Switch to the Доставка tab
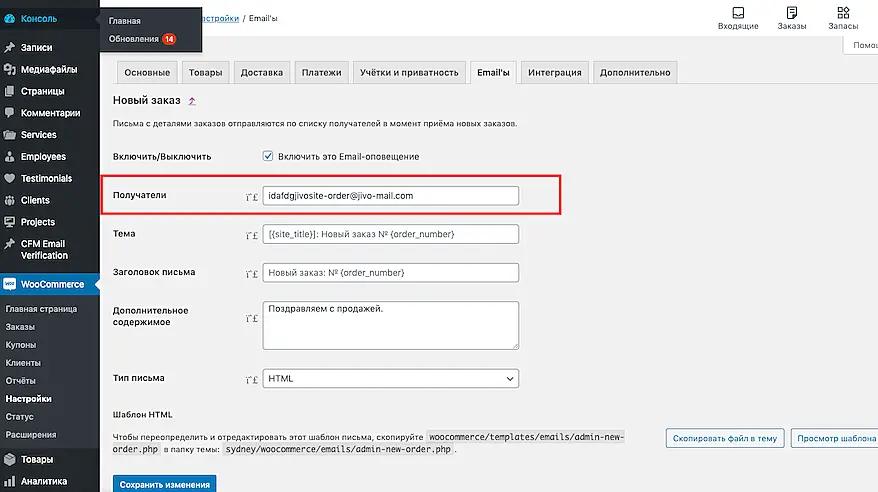This screenshot has width=878, height=492. [x=261, y=72]
